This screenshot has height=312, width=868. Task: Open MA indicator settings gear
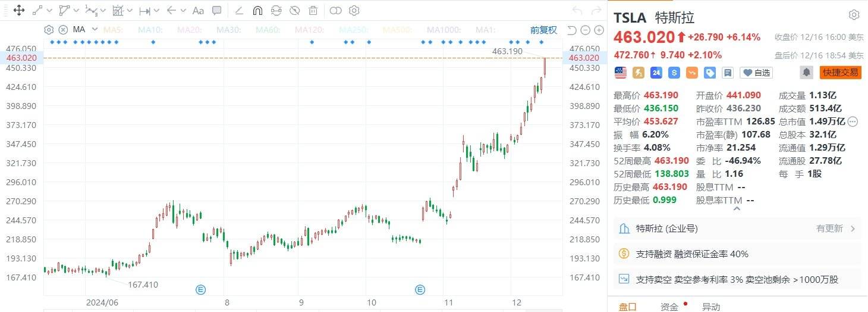click(x=49, y=29)
